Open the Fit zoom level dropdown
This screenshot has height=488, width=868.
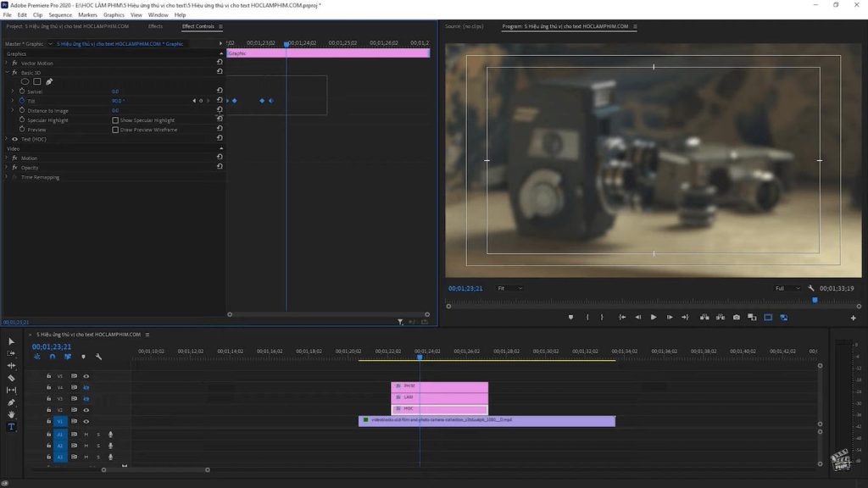point(509,288)
